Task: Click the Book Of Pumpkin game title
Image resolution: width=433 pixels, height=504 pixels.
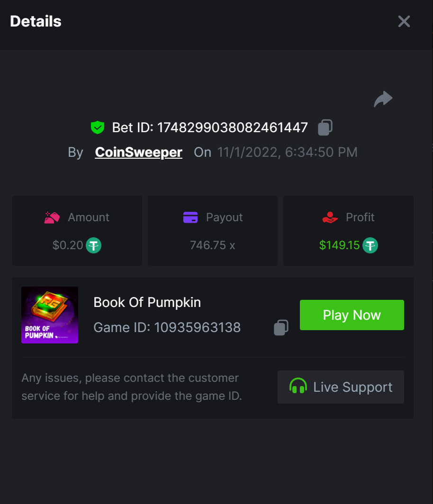Action: [147, 302]
